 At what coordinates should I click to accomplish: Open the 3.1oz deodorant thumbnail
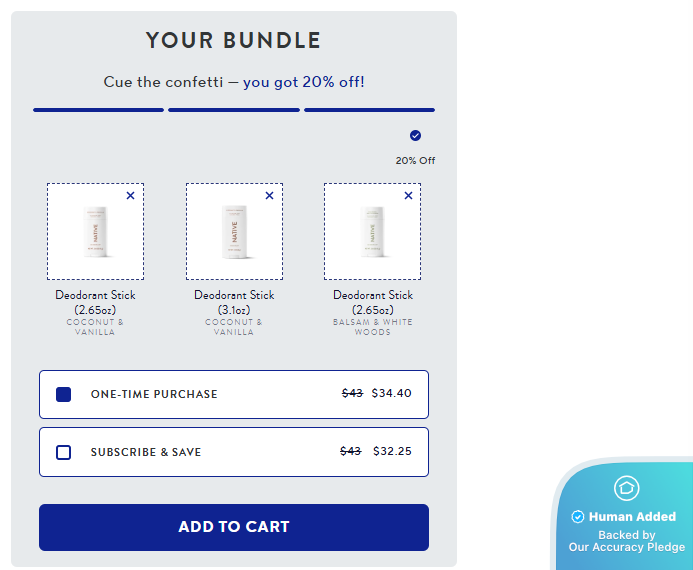234,232
